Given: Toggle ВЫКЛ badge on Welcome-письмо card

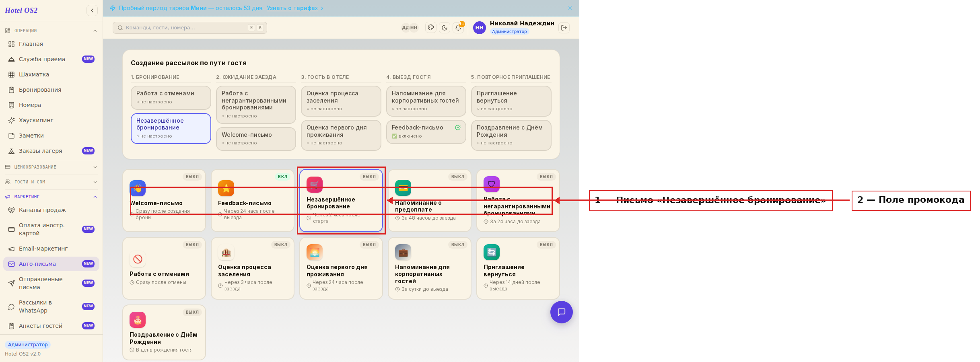Looking at the screenshot, I should (x=192, y=177).
